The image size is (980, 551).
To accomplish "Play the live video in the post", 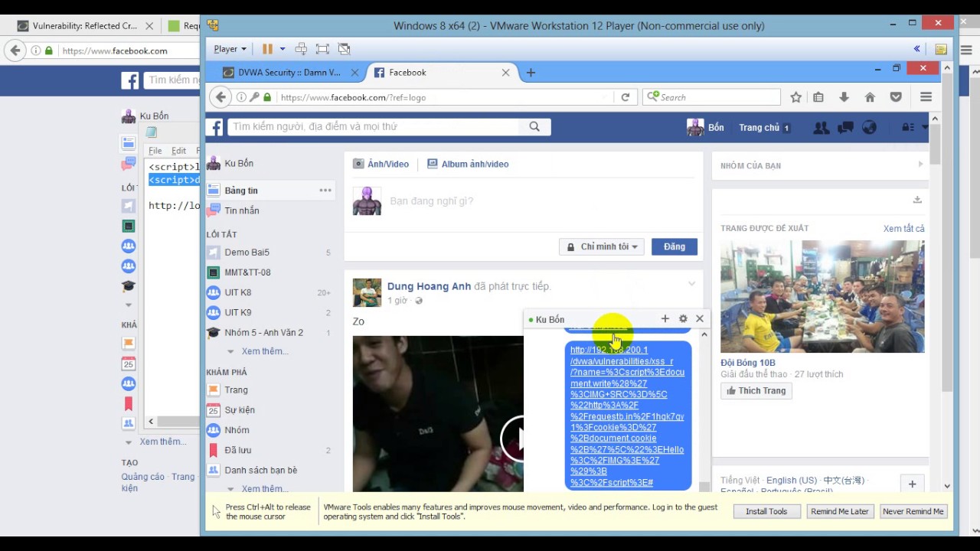I will click(x=516, y=438).
